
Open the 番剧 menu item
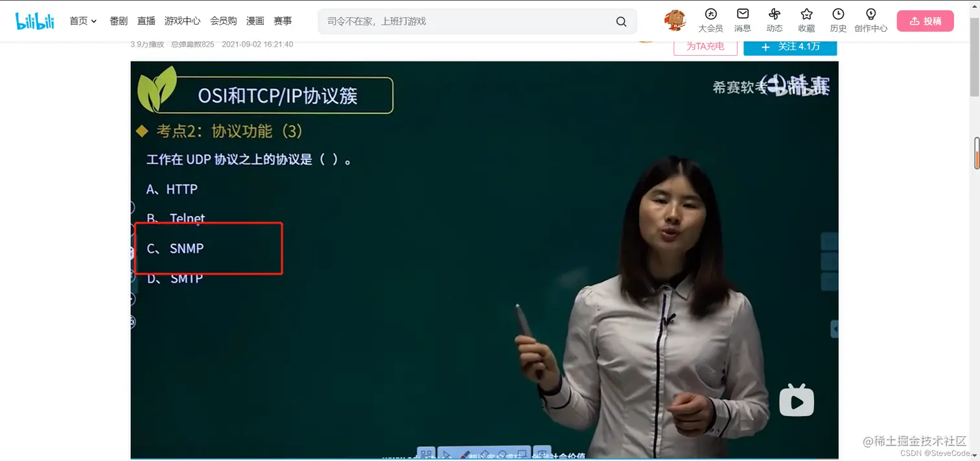point(117,20)
